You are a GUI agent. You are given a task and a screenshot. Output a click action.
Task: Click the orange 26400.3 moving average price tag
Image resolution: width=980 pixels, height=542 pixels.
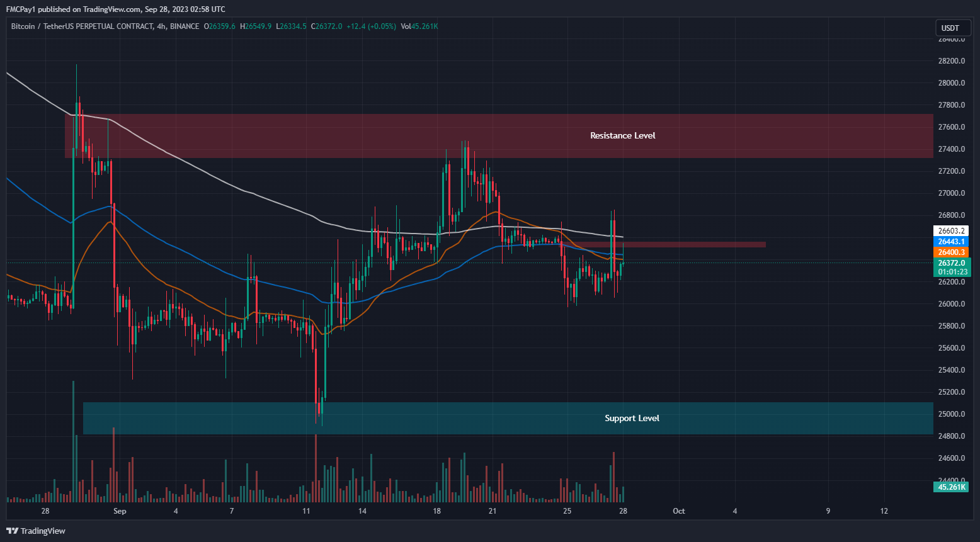click(951, 252)
